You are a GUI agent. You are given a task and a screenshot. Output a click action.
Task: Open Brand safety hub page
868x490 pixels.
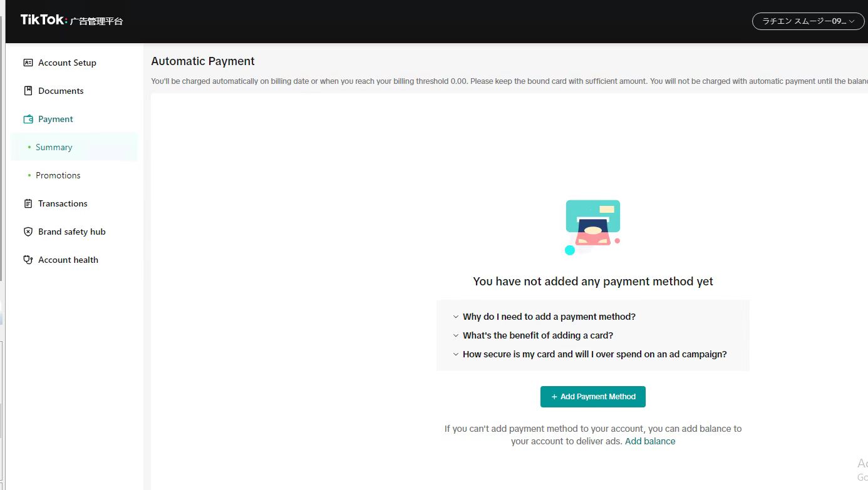point(71,232)
